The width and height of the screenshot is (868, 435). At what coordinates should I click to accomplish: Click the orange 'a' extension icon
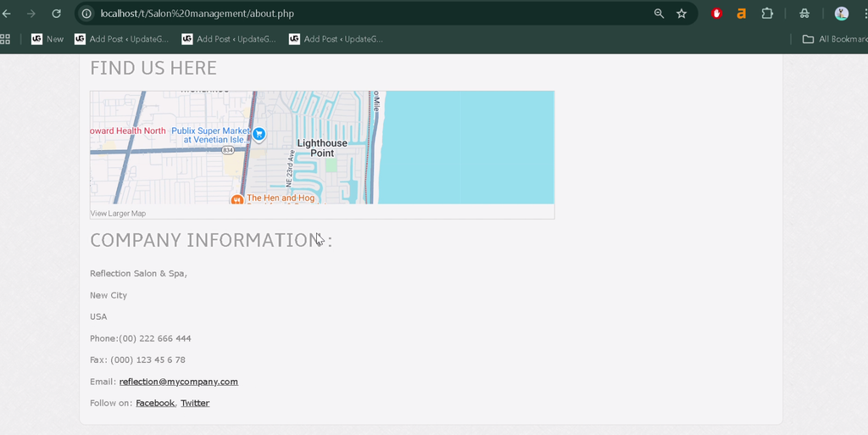pos(741,14)
